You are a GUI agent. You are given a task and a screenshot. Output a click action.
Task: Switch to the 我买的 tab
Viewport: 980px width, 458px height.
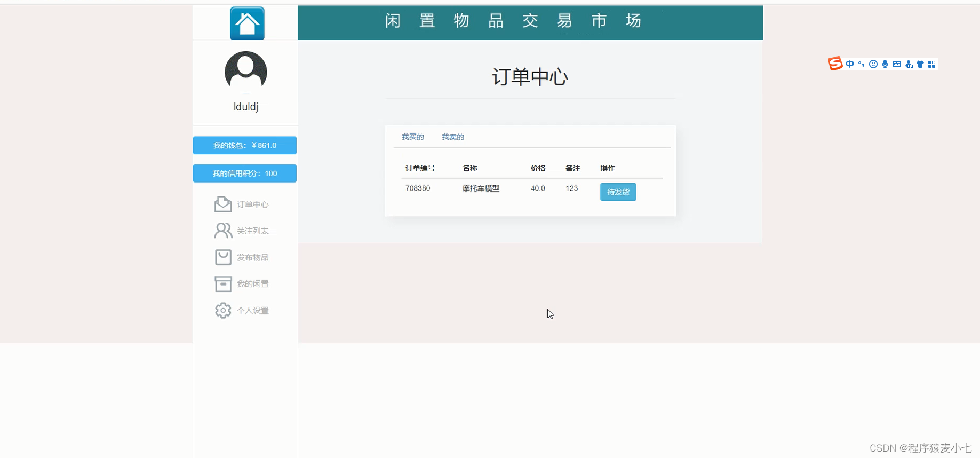(x=413, y=137)
